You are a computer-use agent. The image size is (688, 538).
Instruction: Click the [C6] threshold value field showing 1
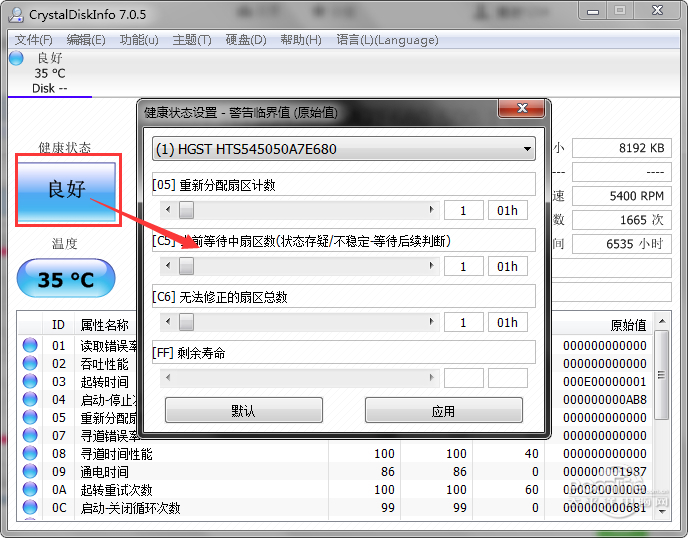pyautogui.click(x=463, y=323)
